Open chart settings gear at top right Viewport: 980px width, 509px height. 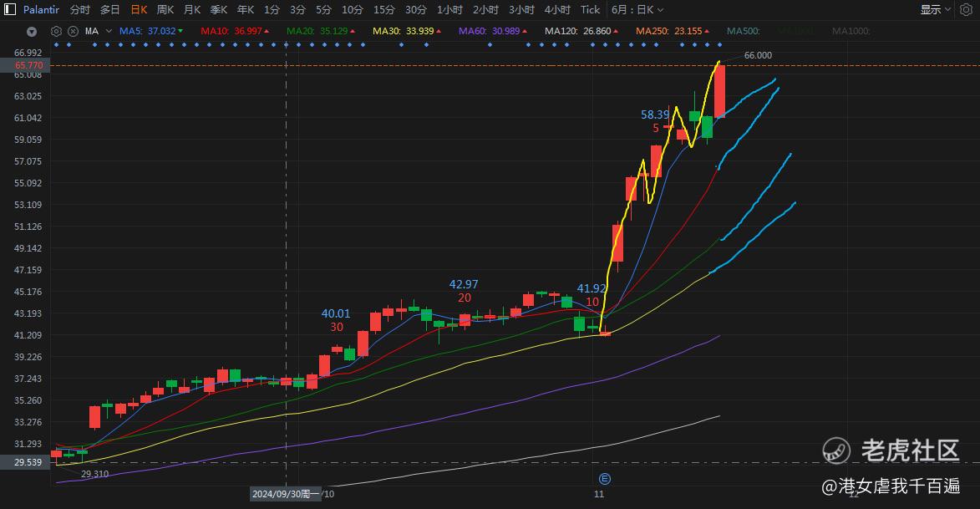967,9
